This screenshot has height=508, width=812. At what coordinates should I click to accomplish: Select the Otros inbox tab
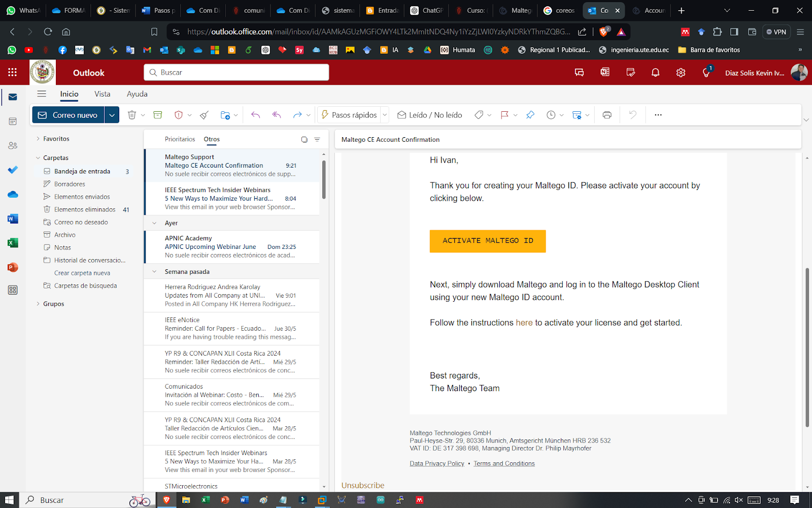212,139
